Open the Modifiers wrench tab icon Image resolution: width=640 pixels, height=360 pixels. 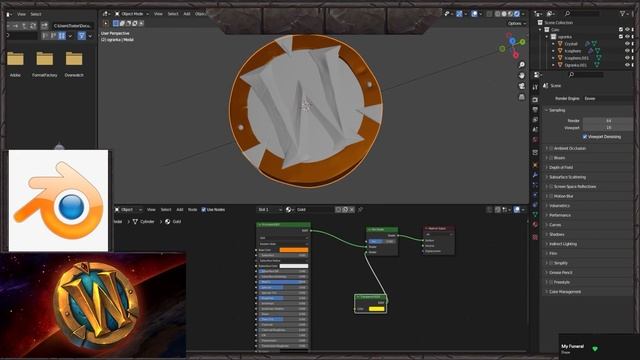(x=535, y=175)
